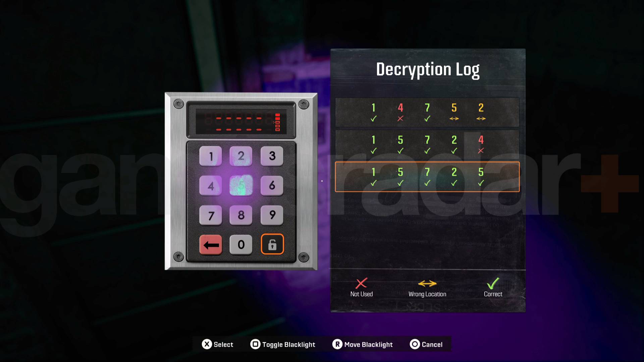
Task: Select number 7 on keypad
Action: click(x=211, y=215)
